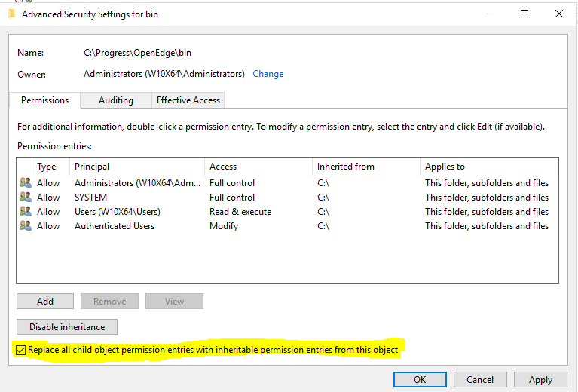Viewport: 578px width, 392px height.
Task: Click the View button
Action: pyautogui.click(x=174, y=302)
